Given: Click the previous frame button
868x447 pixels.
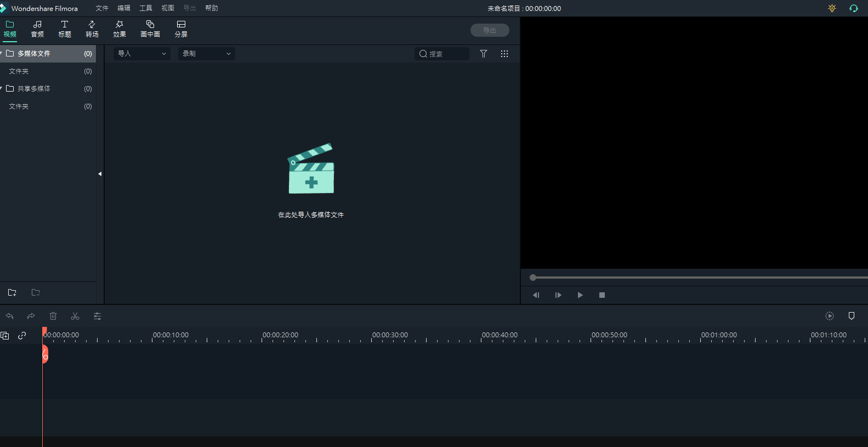Looking at the screenshot, I should click(x=536, y=295).
